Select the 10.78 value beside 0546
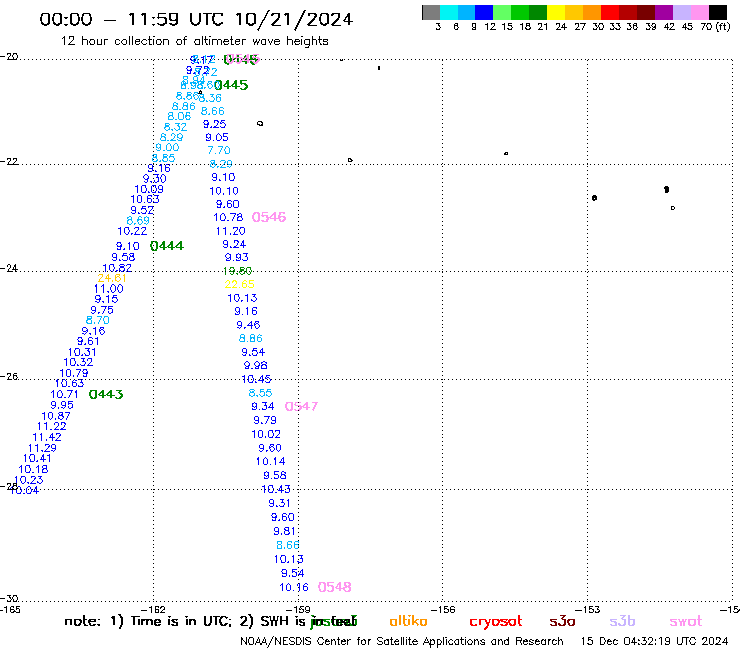740x650 pixels. point(228,217)
